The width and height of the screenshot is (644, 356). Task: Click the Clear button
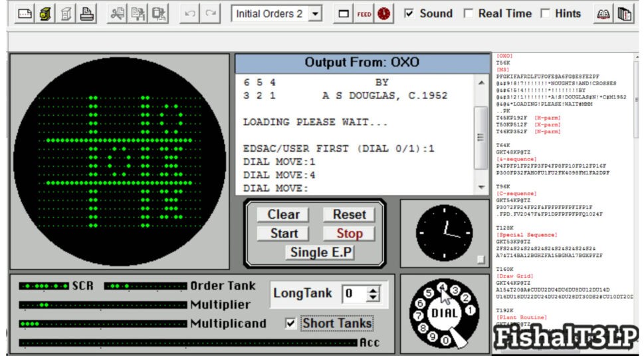pyautogui.click(x=283, y=214)
